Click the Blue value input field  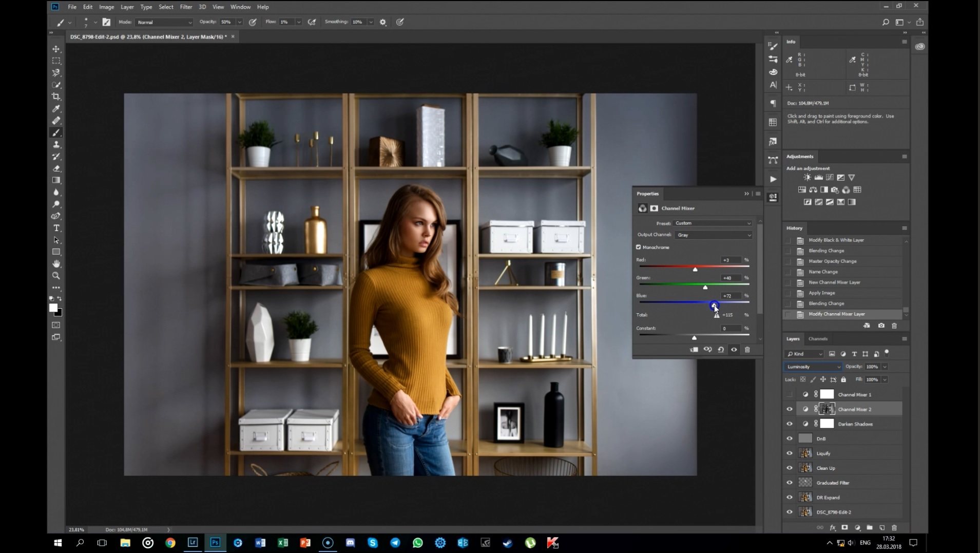731,296
